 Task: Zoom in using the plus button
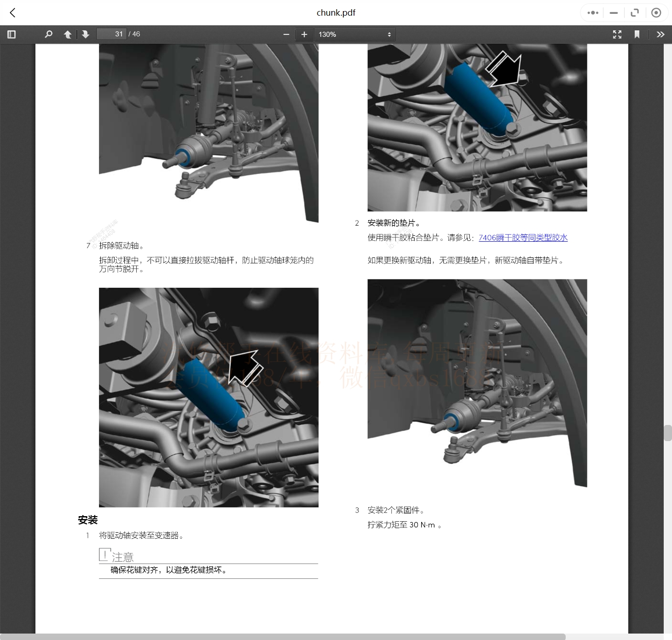[x=304, y=35]
